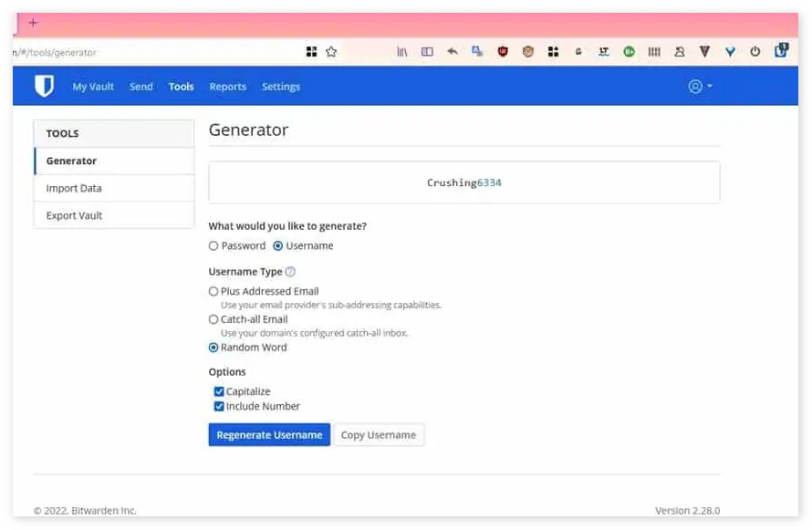This screenshot has height=530, width=812.
Task: Toggle the browser sidebar icon
Action: pyautogui.click(x=427, y=52)
